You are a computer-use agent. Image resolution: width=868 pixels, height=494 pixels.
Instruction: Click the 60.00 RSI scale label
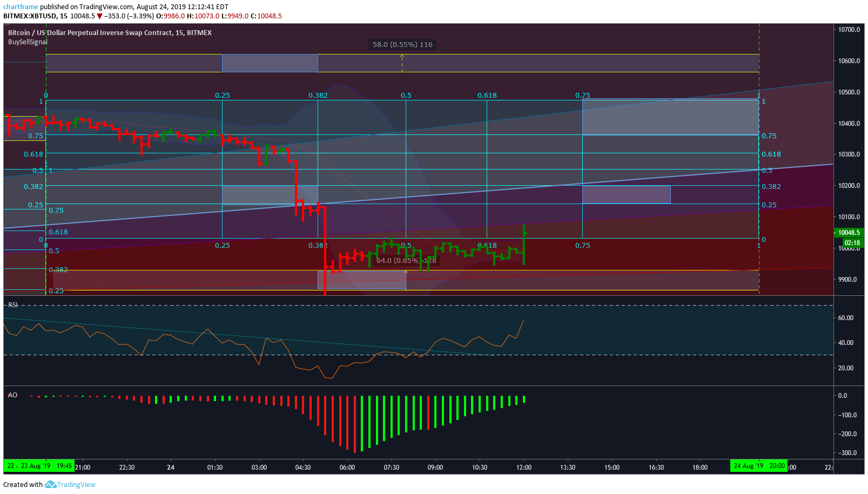click(x=846, y=318)
